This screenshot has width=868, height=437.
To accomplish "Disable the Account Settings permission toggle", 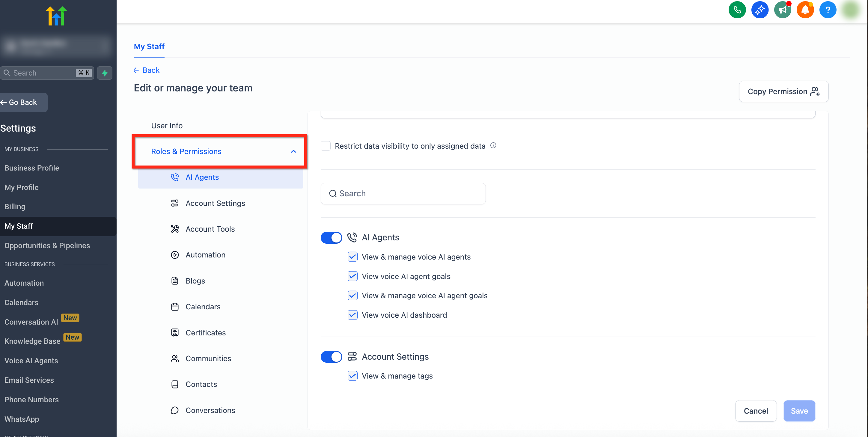I will 331,356.
